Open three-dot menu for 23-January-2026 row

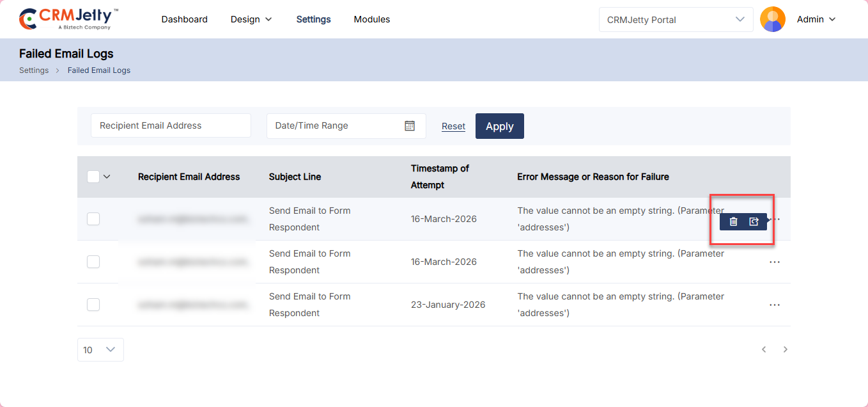[774, 305]
